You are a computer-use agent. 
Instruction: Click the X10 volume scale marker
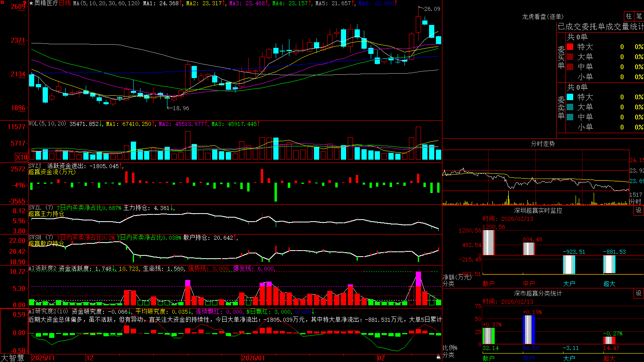coord(21,157)
